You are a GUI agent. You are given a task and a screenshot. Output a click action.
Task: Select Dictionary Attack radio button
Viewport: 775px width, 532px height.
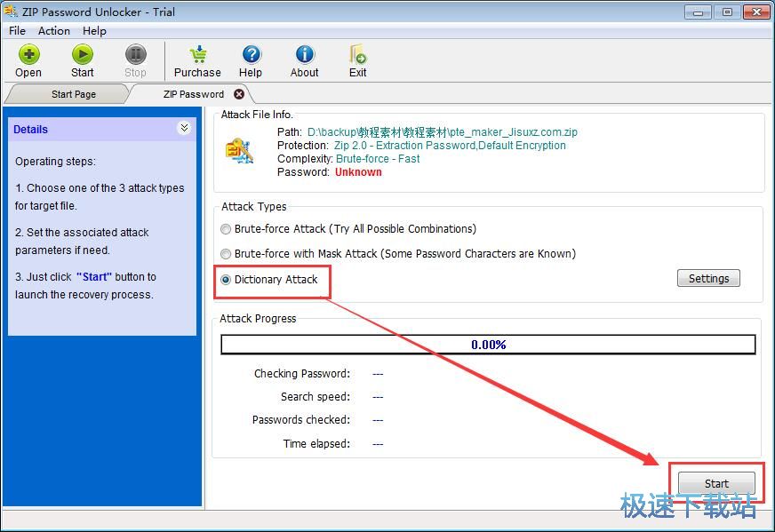pyautogui.click(x=226, y=280)
